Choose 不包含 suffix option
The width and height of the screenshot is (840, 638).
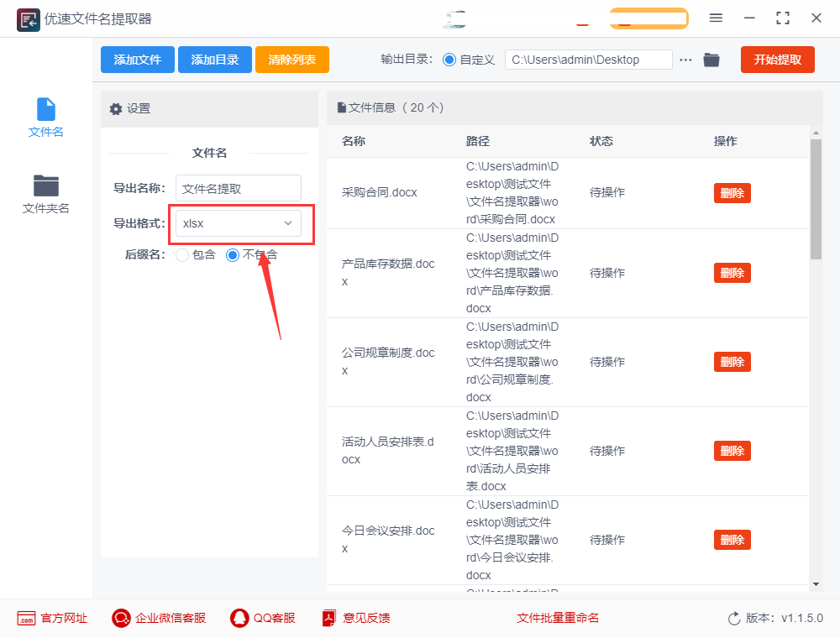233,255
